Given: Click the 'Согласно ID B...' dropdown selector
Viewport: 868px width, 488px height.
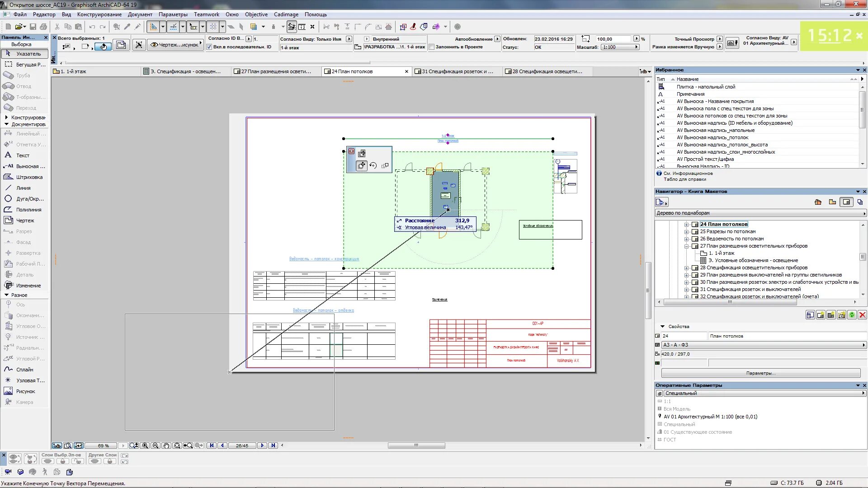Looking at the screenshot, I should [247, 39].
